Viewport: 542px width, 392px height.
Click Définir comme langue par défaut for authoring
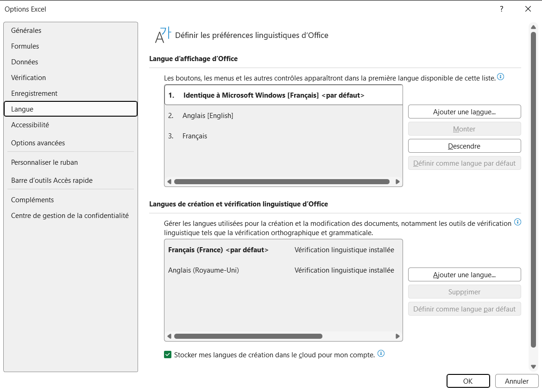(464, 309)
